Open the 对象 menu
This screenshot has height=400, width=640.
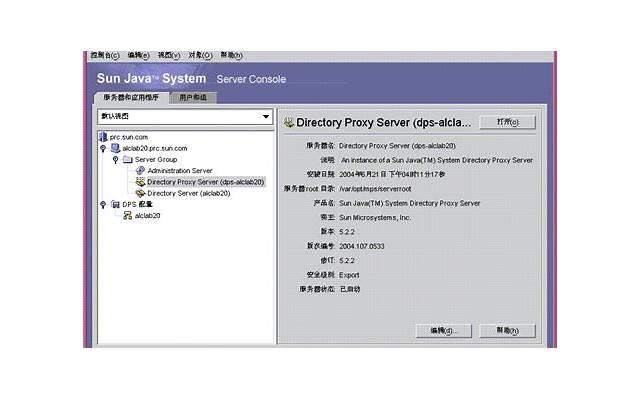(200, 56)
